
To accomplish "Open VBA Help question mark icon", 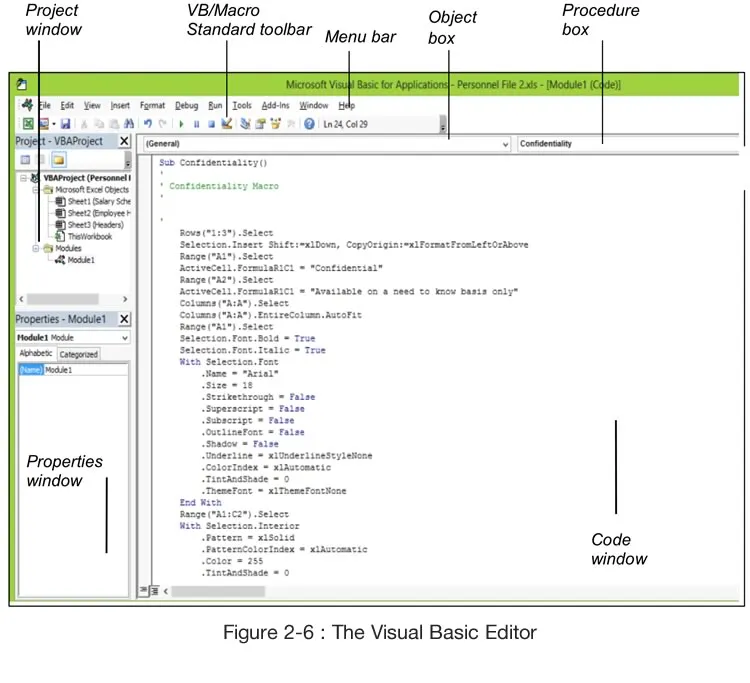I will coord(309,124).
